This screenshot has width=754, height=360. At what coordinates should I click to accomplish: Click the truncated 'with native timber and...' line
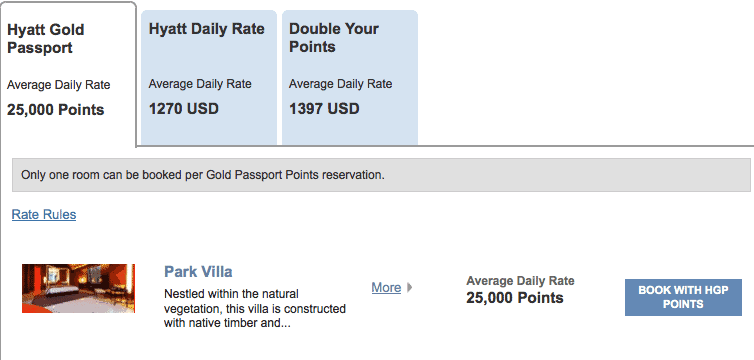(x=227, y=323)
